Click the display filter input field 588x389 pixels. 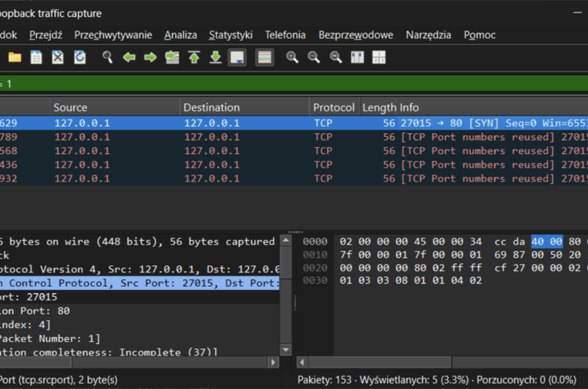(x=287, y=84)
